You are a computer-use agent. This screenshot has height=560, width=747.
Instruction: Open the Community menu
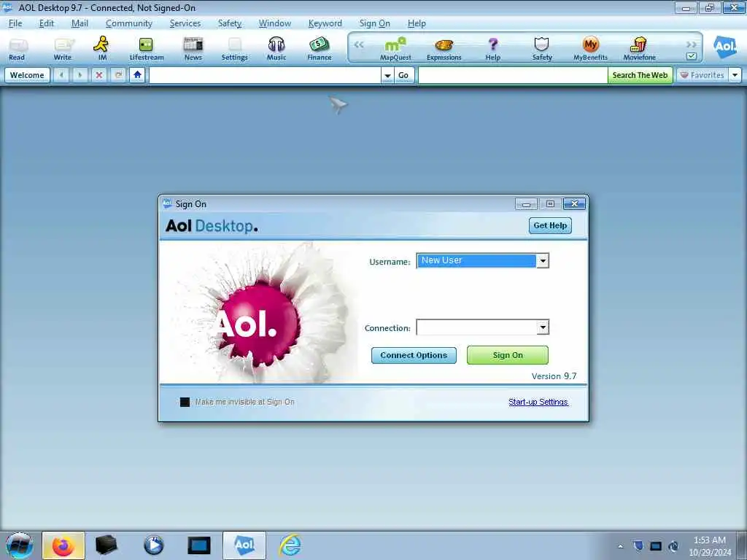click(128, 23)
